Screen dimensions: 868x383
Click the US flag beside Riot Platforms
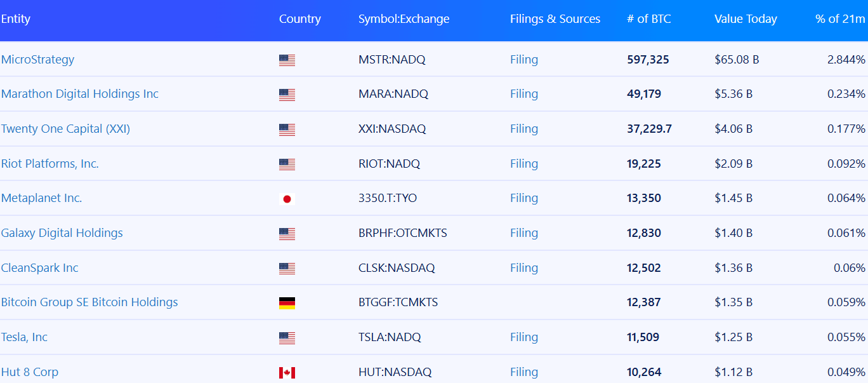(287, 165)
